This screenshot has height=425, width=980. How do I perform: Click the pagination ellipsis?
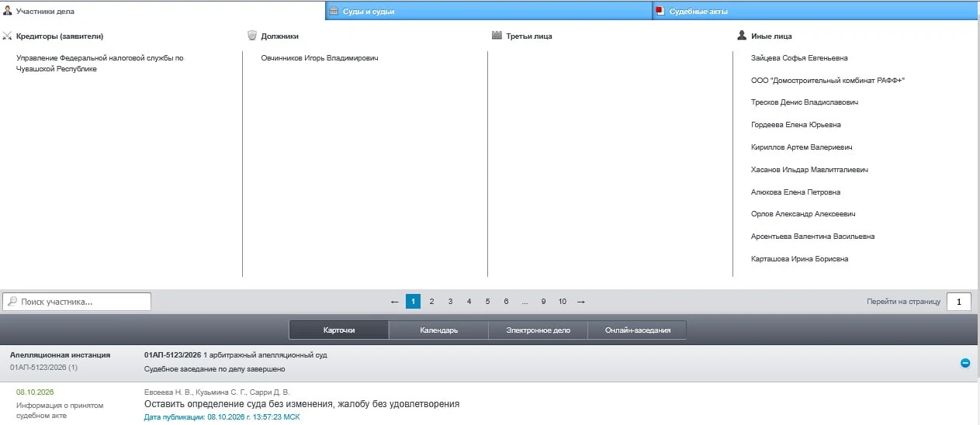[x=525, y=302]
